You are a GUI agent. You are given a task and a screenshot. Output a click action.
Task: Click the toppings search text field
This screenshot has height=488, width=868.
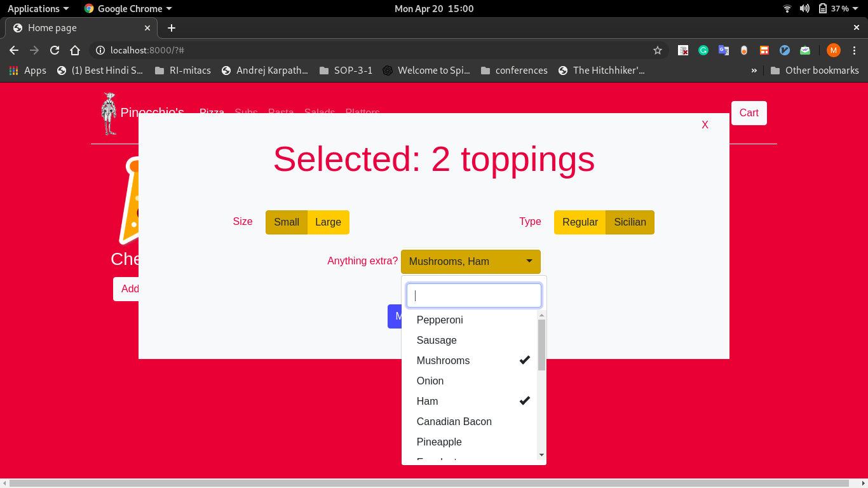pos(474,295)
